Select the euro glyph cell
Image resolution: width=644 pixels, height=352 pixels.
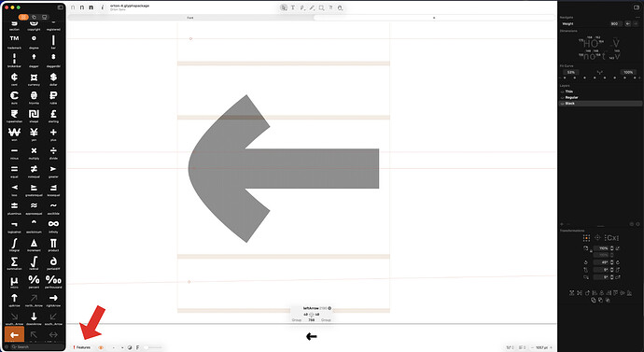tap(14, 97)
